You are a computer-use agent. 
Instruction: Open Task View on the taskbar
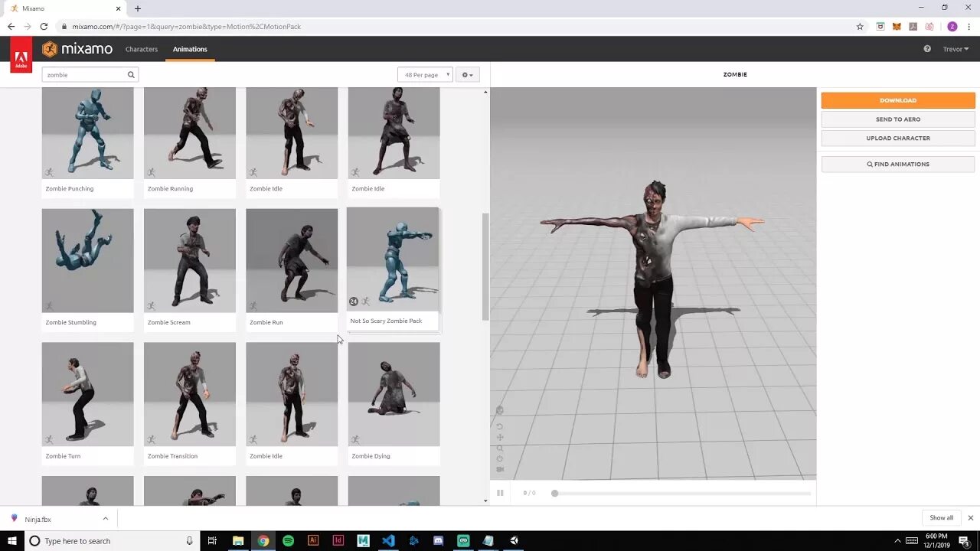(213, 541)
